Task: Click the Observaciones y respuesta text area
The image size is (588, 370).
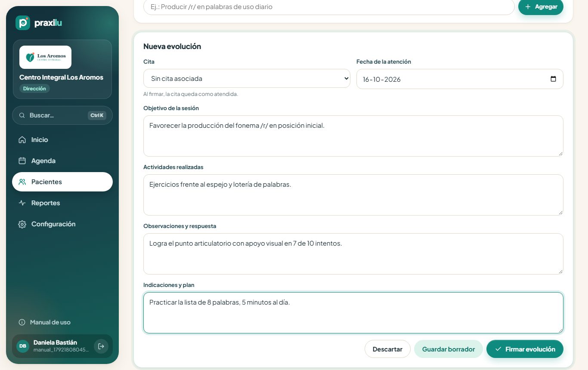Action: (353, 254)
